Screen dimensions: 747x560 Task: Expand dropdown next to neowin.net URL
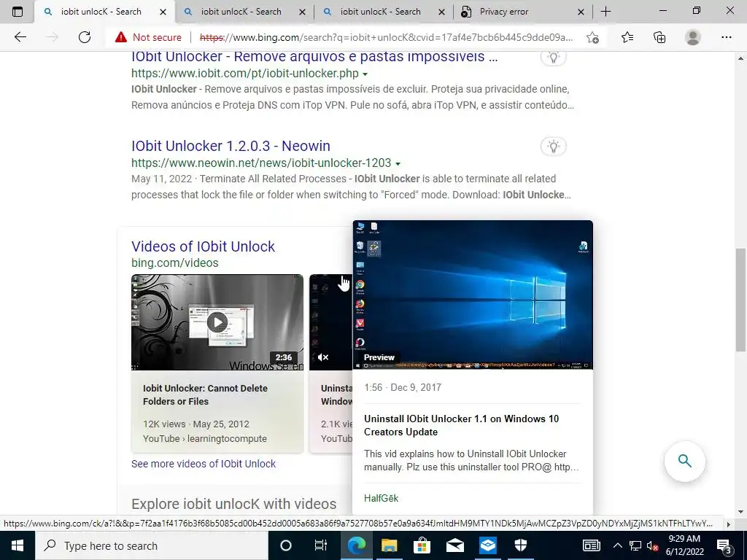[398, 163]
